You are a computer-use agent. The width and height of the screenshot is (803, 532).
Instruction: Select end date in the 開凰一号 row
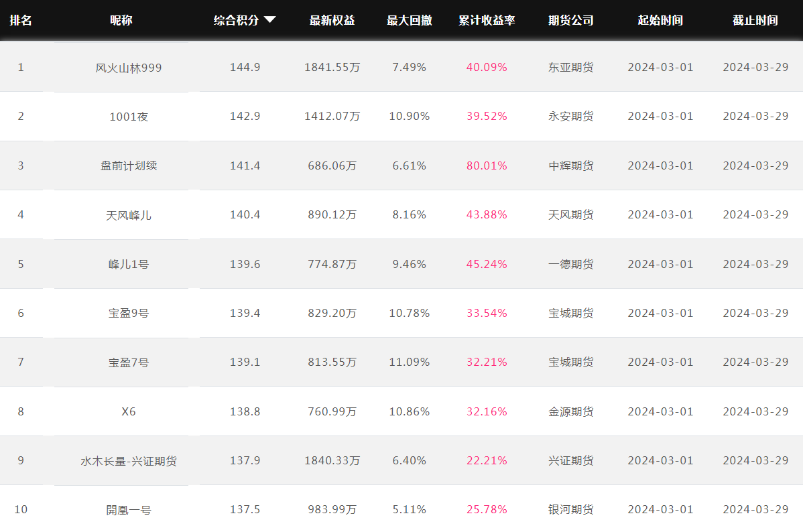[755, 509]
